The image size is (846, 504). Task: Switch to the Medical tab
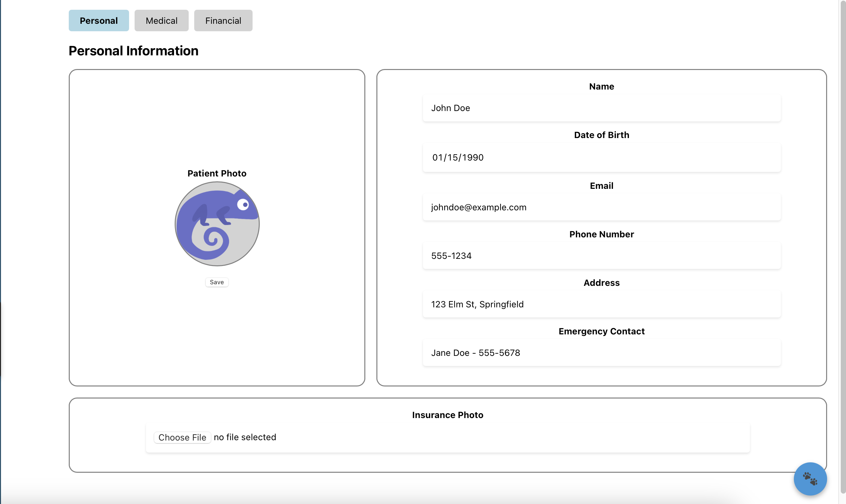(161, 21)
